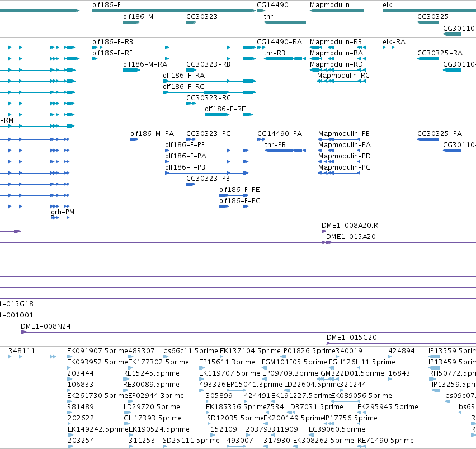Open the gene label "thr"
The width and height of the screenshot is (476, 449).
point(268,16)
